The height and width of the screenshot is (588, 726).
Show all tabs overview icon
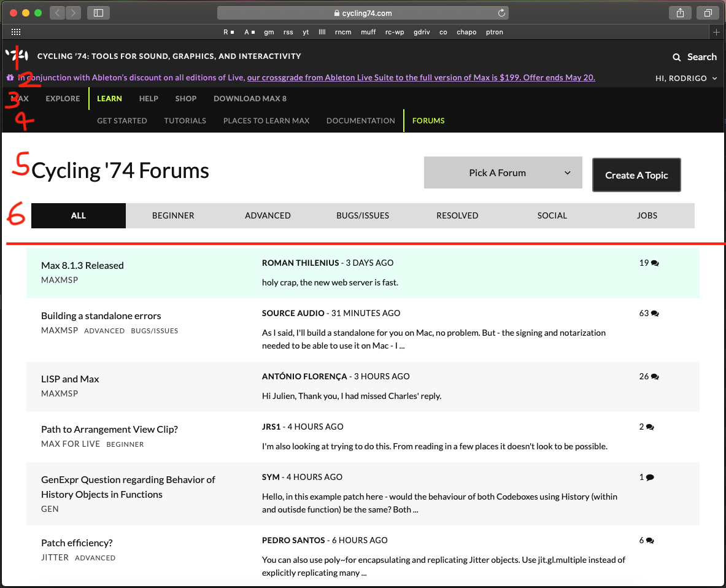click(708, 13)
